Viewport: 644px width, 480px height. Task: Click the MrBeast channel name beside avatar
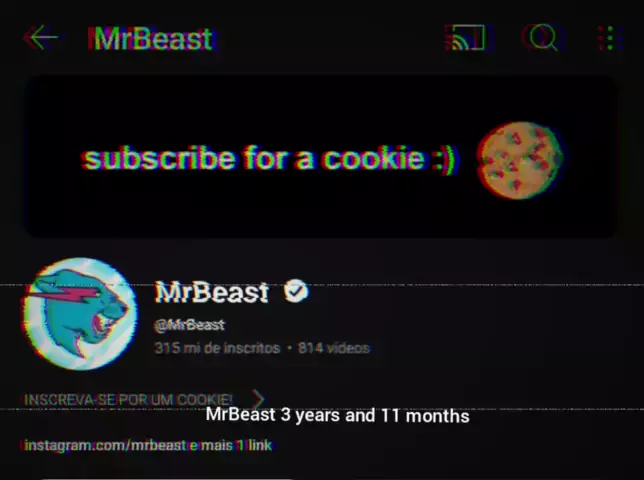pyautogui.click(x=212, y=292)
